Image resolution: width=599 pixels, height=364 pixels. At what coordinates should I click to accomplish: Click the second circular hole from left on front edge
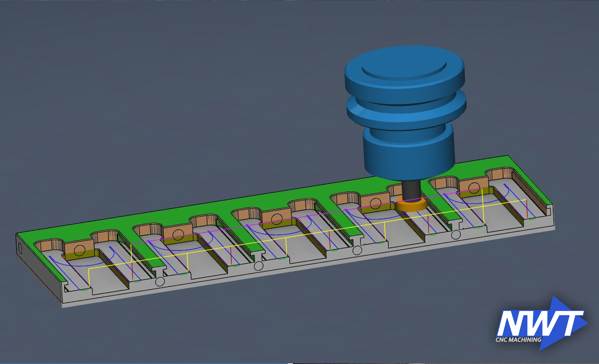[x=258, y=266]
